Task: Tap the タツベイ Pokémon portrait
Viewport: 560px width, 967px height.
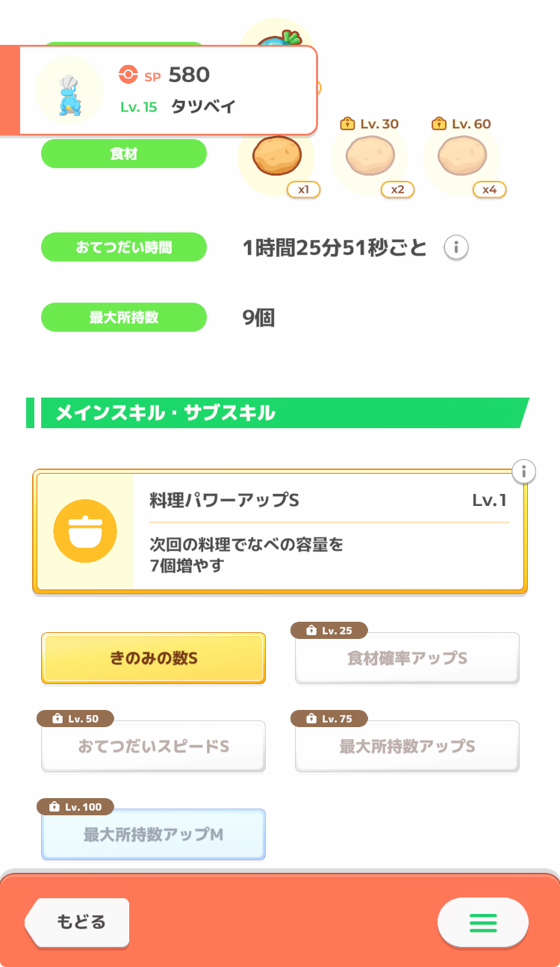Action: pos(69,91)
